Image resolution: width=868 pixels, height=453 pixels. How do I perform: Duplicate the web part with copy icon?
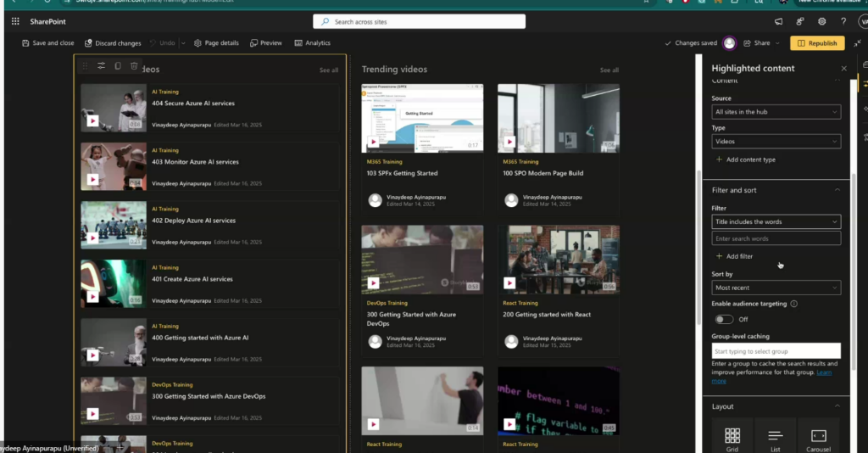118,66
